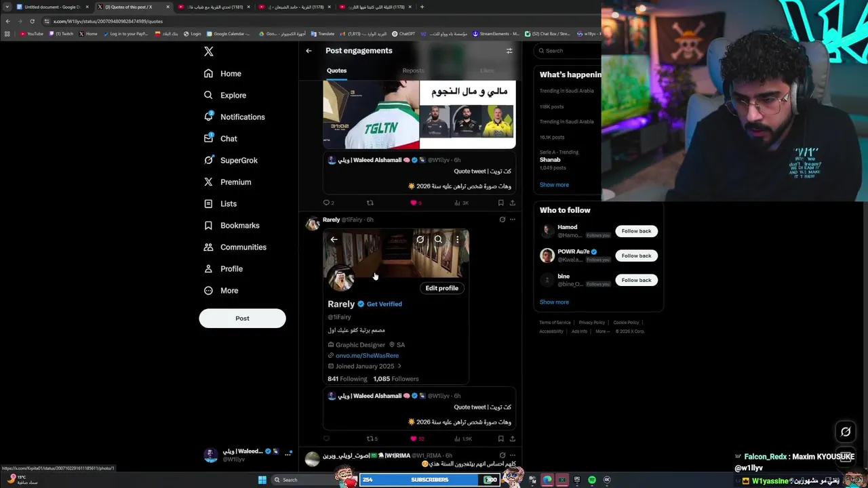Screen dimensions: 868x488
Task: Open the engagements filter settings icon
Action: click(509, 51)
